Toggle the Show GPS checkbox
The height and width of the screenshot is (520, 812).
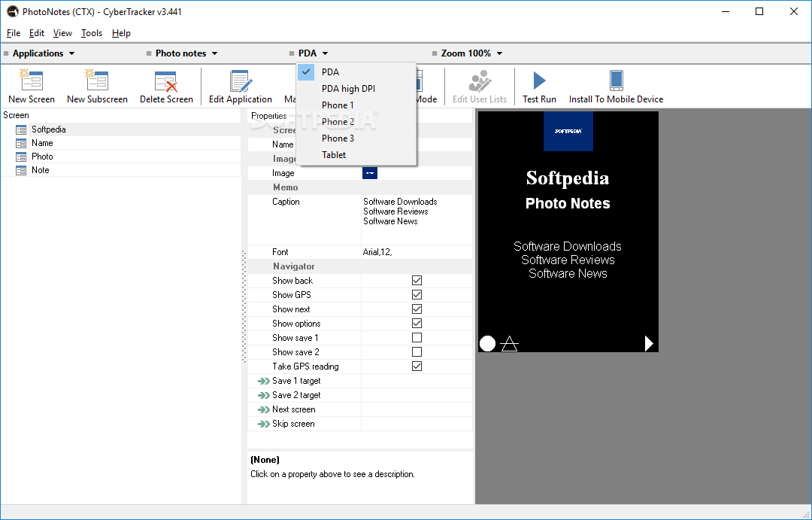pyautogui.click(x=417, y=294)
